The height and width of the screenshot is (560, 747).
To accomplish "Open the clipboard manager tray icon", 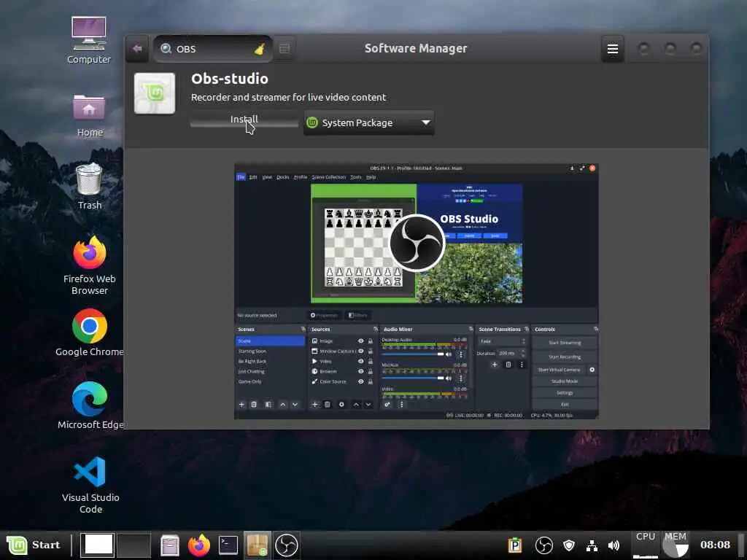I will (x=515, y=545).
